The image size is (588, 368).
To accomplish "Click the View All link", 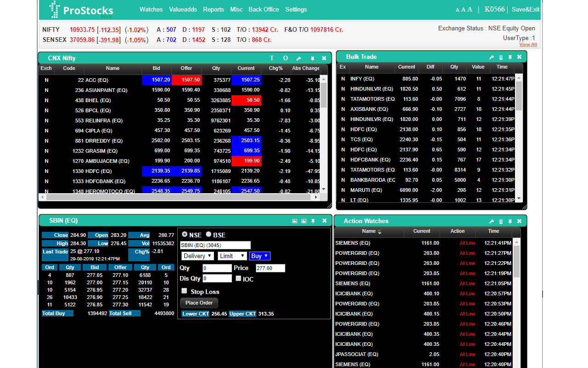I will tap(528, 45).
